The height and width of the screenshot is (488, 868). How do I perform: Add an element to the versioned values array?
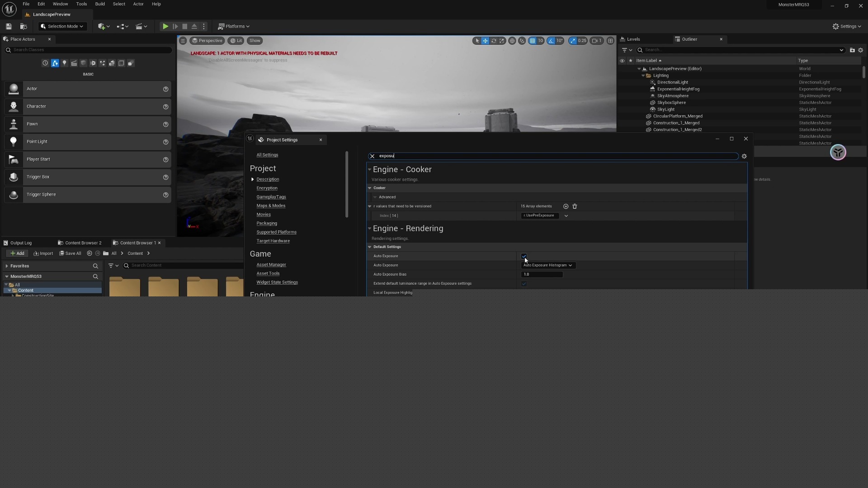point(566,206)
